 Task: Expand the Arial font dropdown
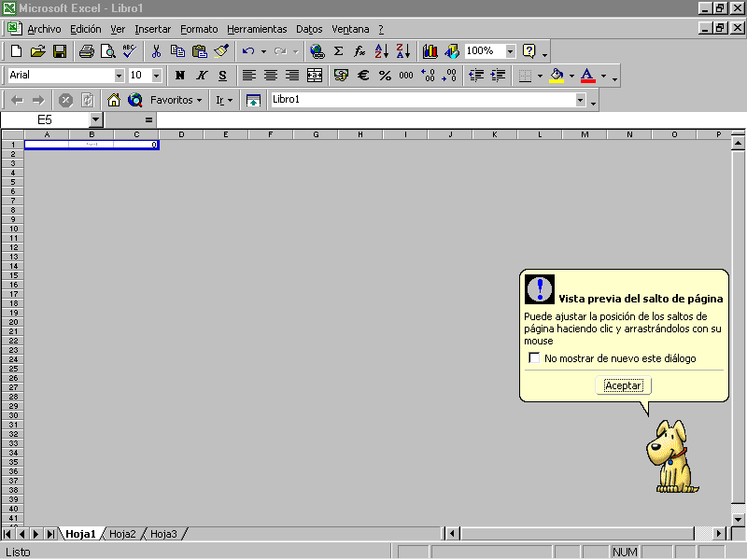pos(119,76)
